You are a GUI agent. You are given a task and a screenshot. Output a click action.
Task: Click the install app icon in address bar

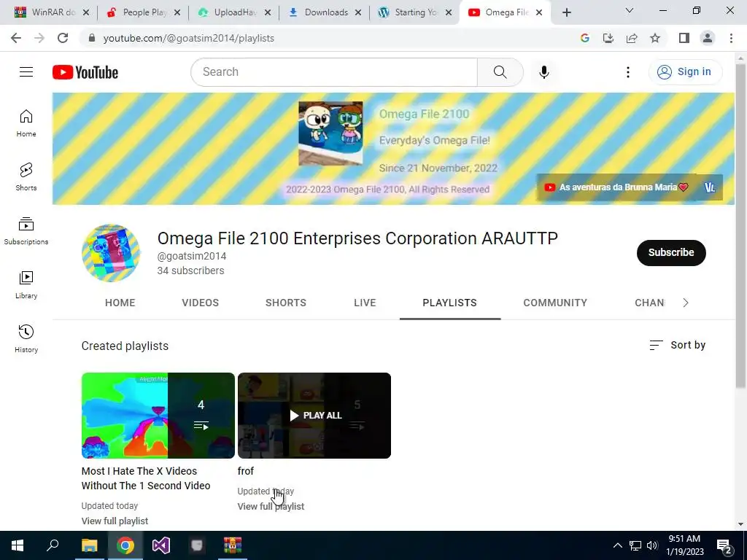pyautogui.click(x=608, y=38)
